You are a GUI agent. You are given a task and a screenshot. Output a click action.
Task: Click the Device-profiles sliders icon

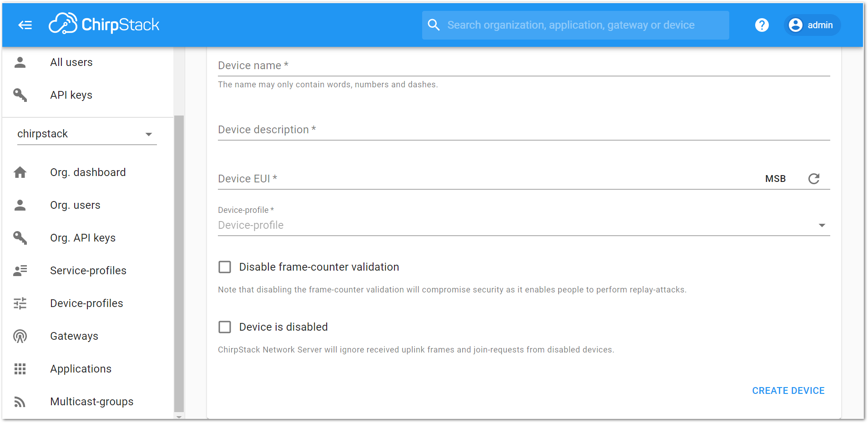point(20,303)
